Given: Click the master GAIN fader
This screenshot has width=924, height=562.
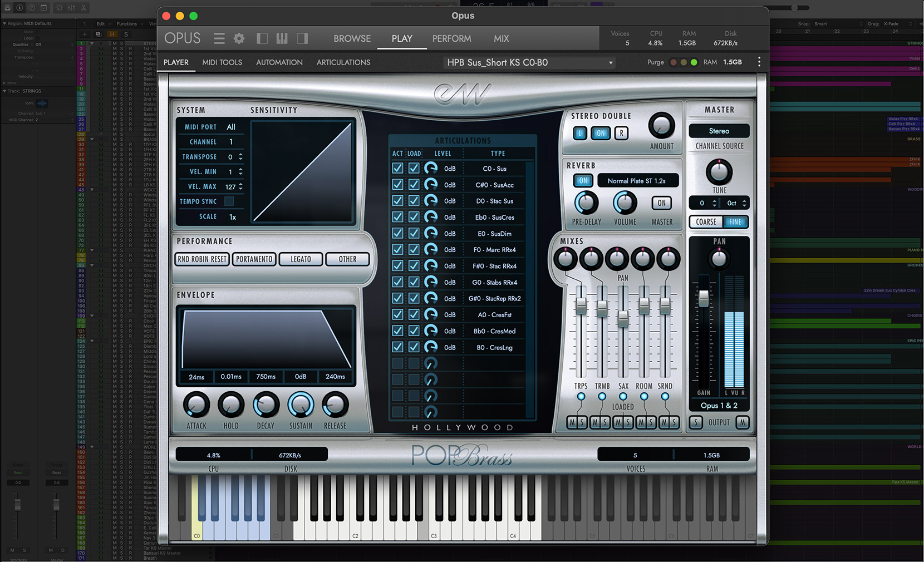Looking at the screenshot, I should pos(704,298).
